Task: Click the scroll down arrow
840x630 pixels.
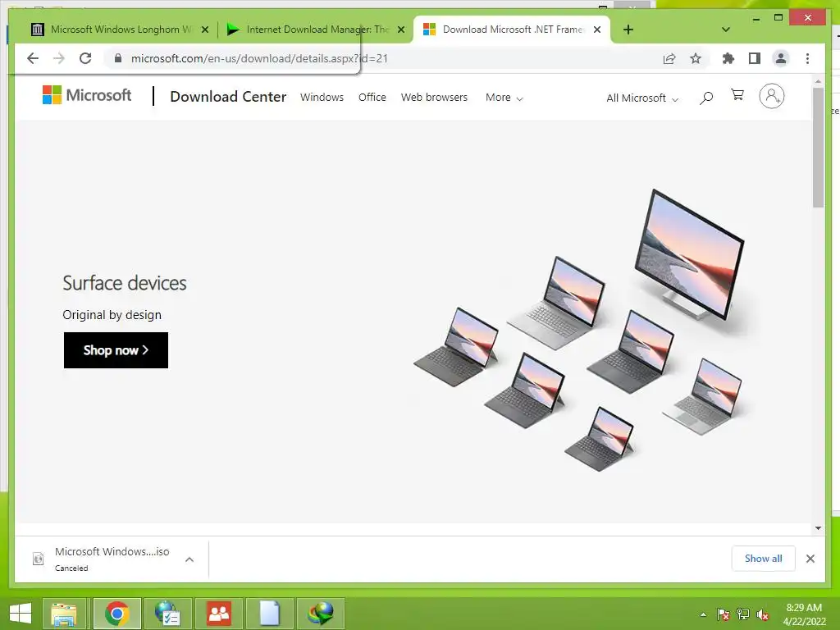Action: click(818, 528)
